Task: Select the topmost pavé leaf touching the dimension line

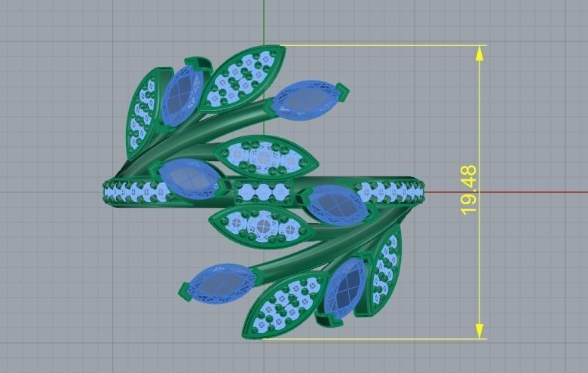Action: [242, 78]
